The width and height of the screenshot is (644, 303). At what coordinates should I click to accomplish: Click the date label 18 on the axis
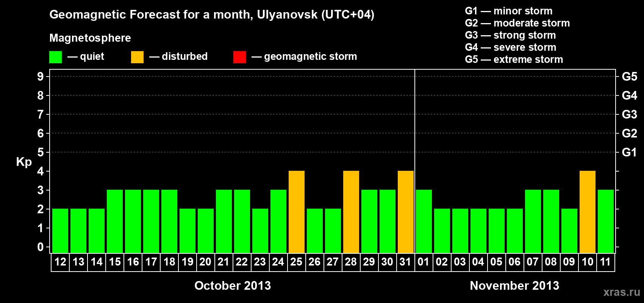pos(169,262)
